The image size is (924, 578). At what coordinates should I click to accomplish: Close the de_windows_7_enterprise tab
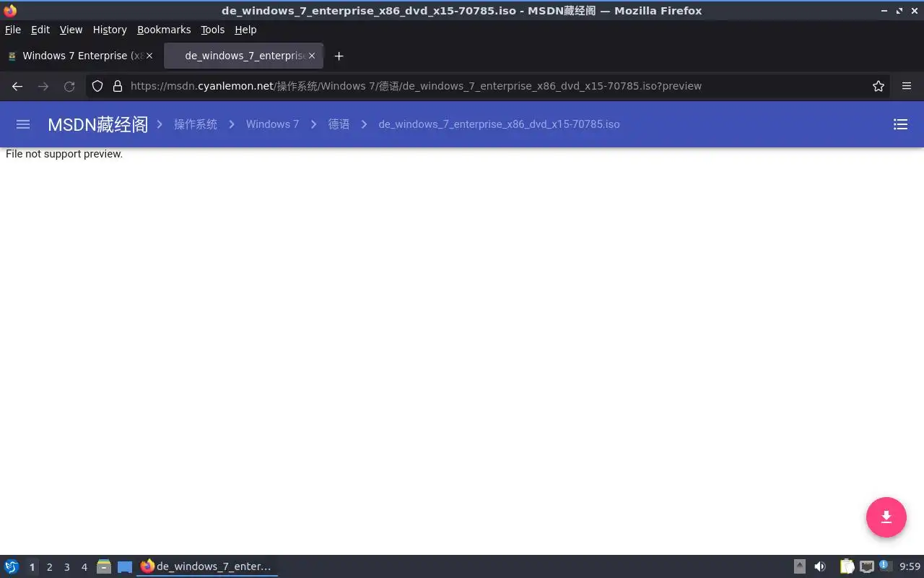pyautogui.click(x=312, y=56)
